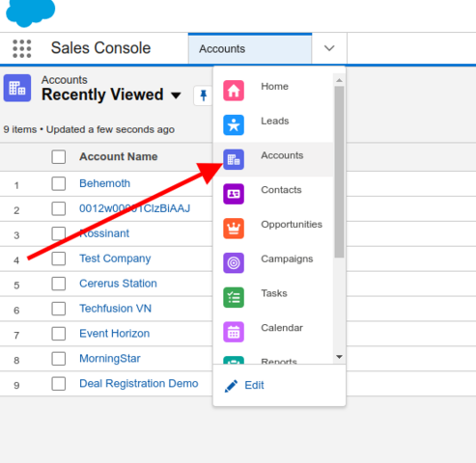Open the Deal Registration Demo account link

[x=139, y=383]
